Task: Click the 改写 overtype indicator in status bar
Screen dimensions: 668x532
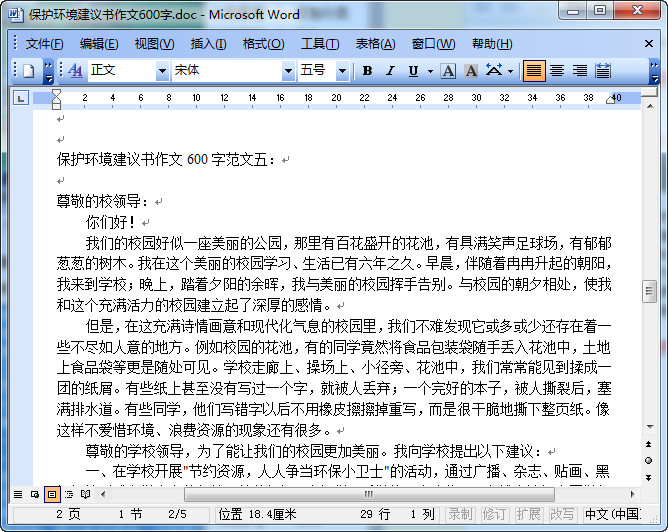Action: pos(561,514)
